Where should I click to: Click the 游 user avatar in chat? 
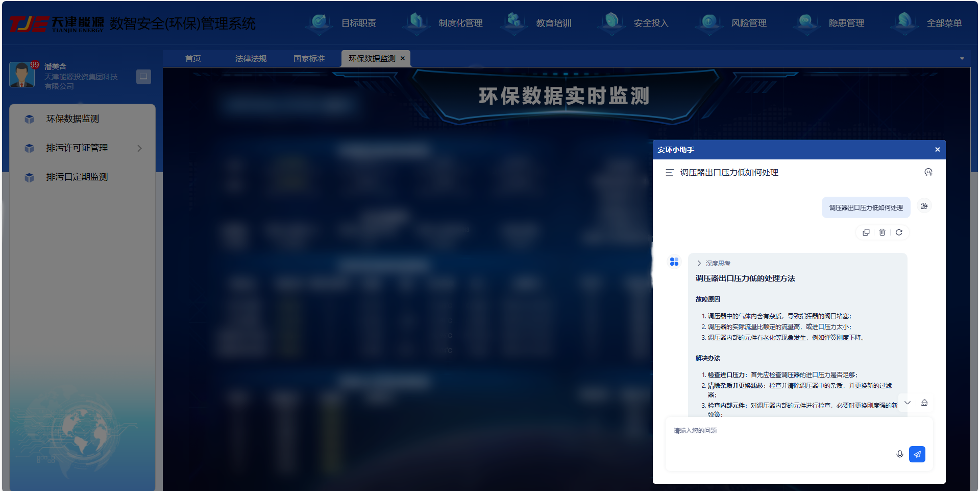click(924, 206)
